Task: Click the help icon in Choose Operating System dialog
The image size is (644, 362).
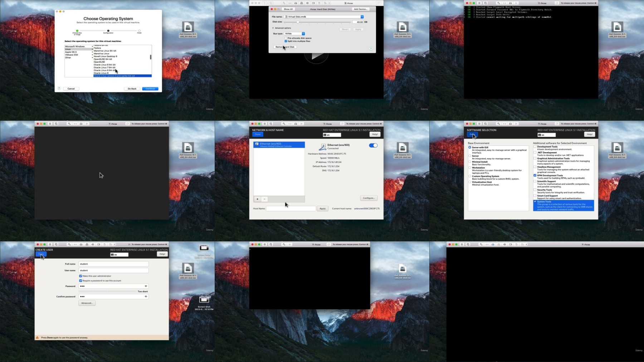Action: [x=59, y=88]
